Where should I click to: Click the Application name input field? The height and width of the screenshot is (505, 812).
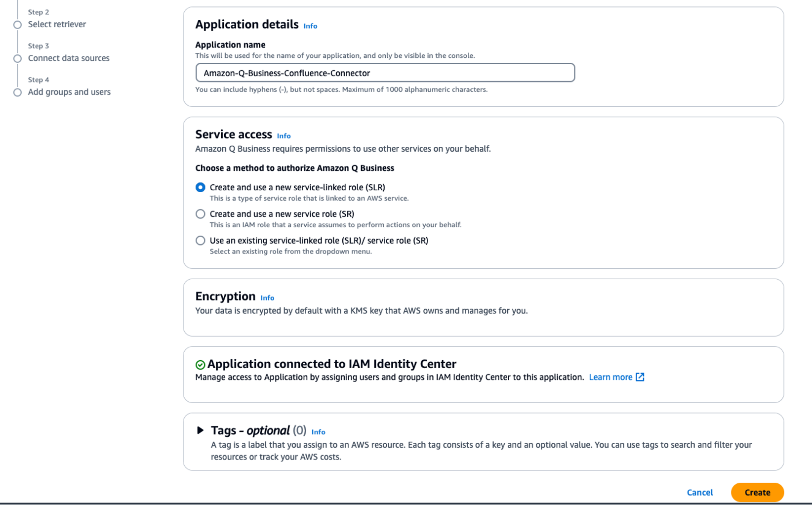(x=385, y=73)
